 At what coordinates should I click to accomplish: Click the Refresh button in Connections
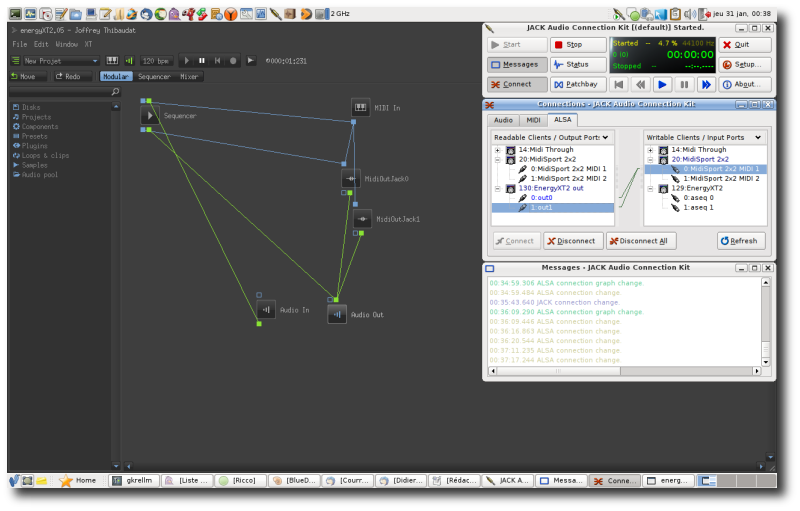741,241
